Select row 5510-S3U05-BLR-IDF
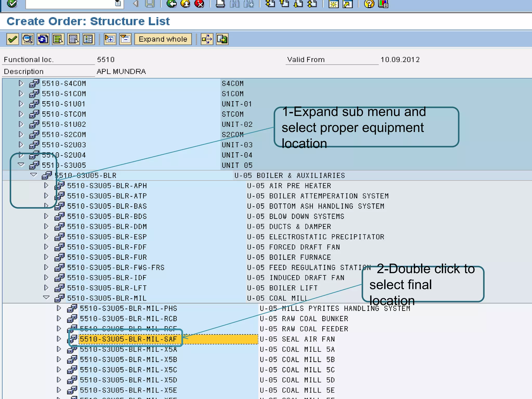 [x=107, y=278]
